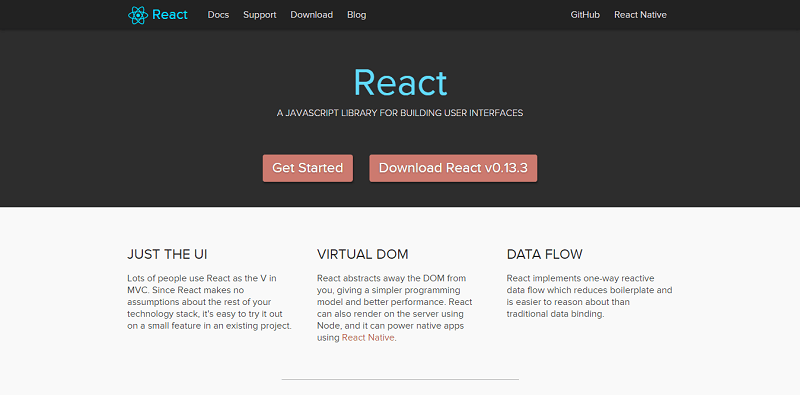Open React Native in top navbar
Image resolution: width=800 pixels, height=395 pixels.
tap(640, 15)
